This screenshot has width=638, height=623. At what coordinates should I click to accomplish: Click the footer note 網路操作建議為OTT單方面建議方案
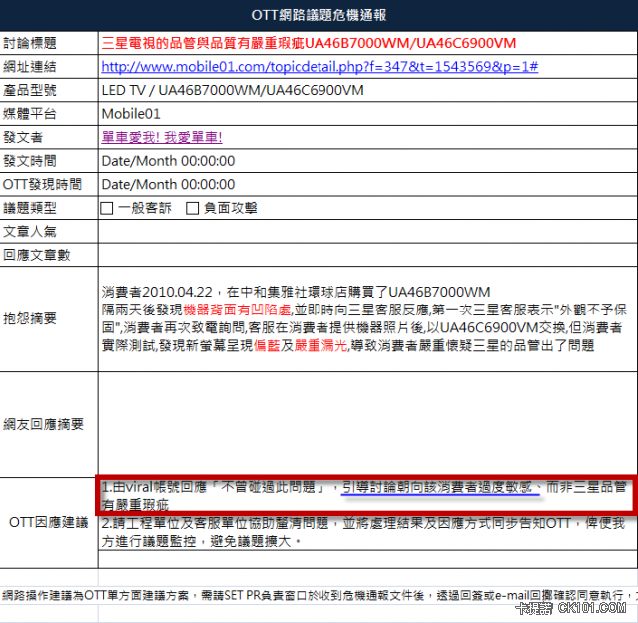pyautogui.click(x=319, y=595)
